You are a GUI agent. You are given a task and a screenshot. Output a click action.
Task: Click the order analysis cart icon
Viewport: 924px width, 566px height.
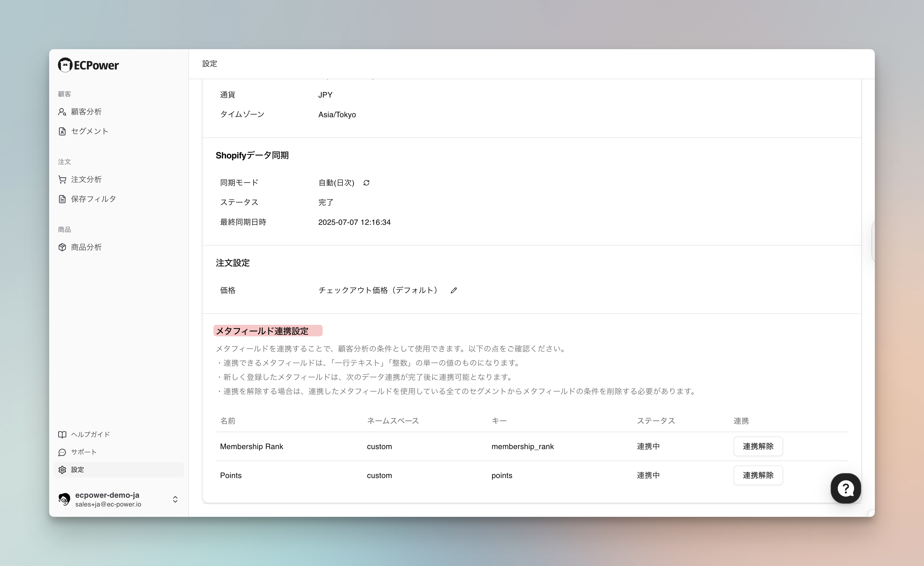pyautogui.click(x=62, y=180)
